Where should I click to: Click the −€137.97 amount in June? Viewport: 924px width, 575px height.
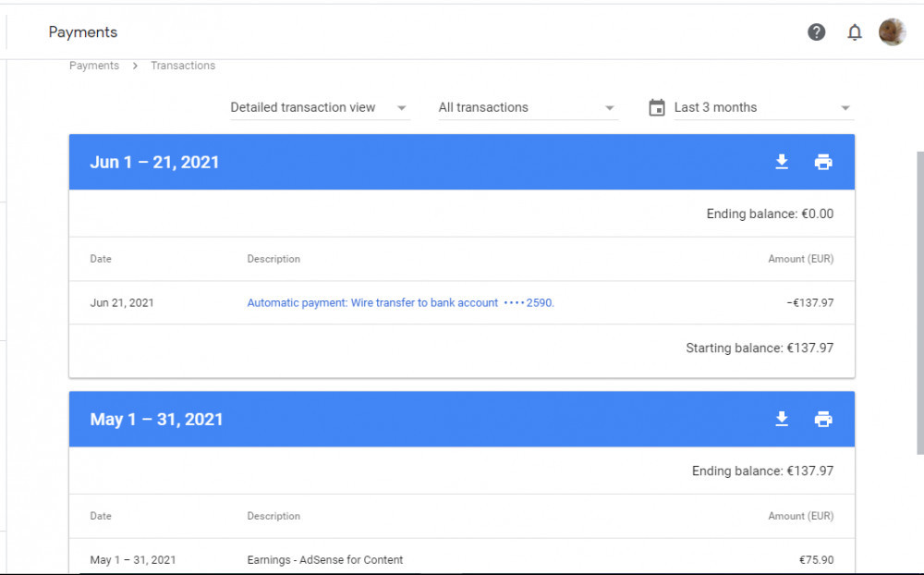809,302
